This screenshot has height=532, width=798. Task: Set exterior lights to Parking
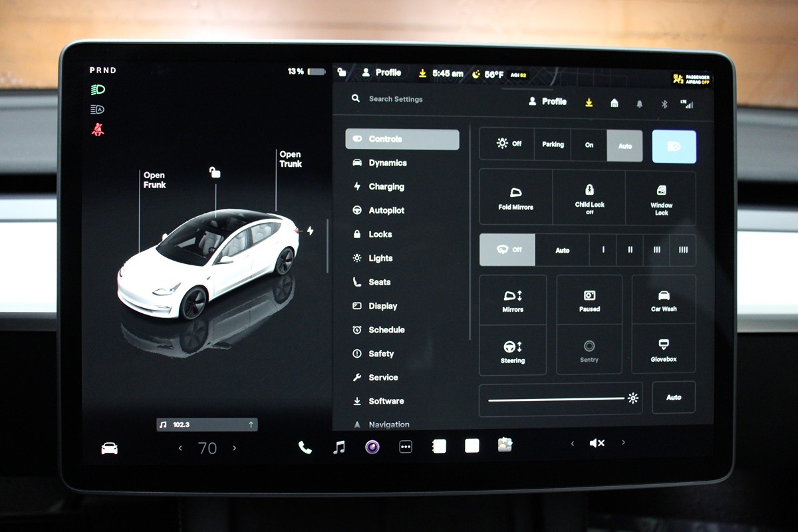pyautogui.click(x=553, y=144)
